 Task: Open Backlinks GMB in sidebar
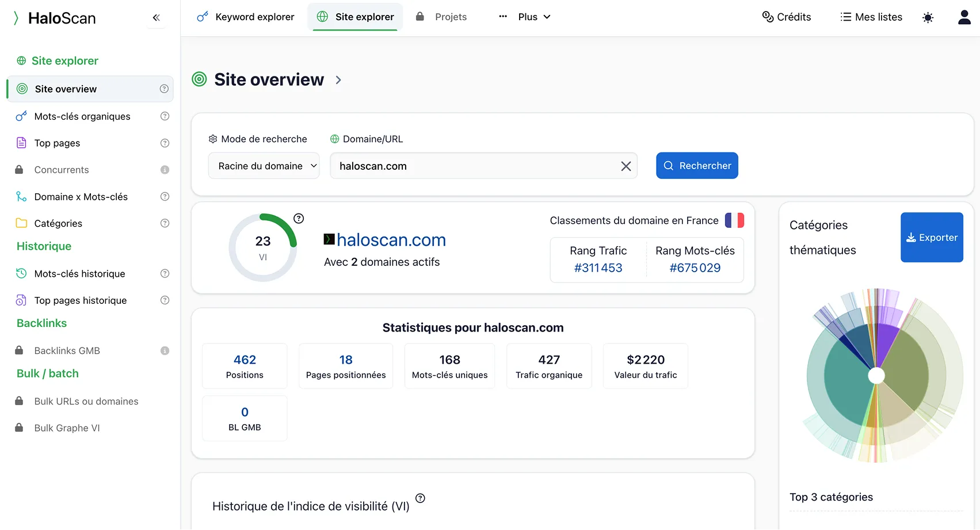click(x=67, y=350)
